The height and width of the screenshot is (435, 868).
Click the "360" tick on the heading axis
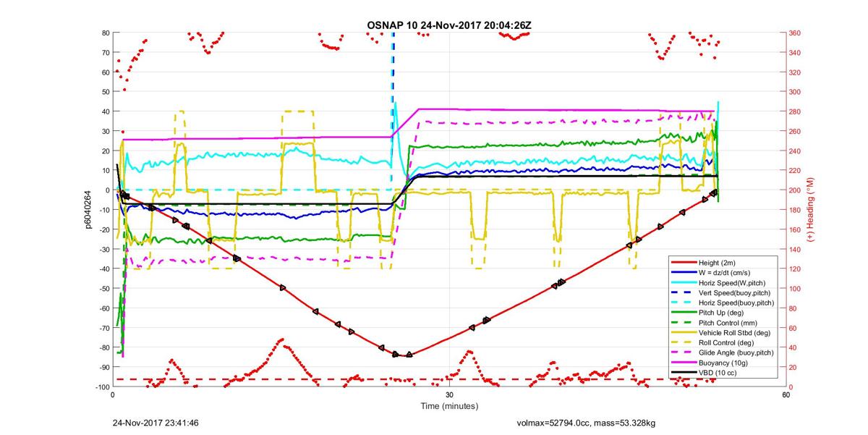click(x=795, y=33)
